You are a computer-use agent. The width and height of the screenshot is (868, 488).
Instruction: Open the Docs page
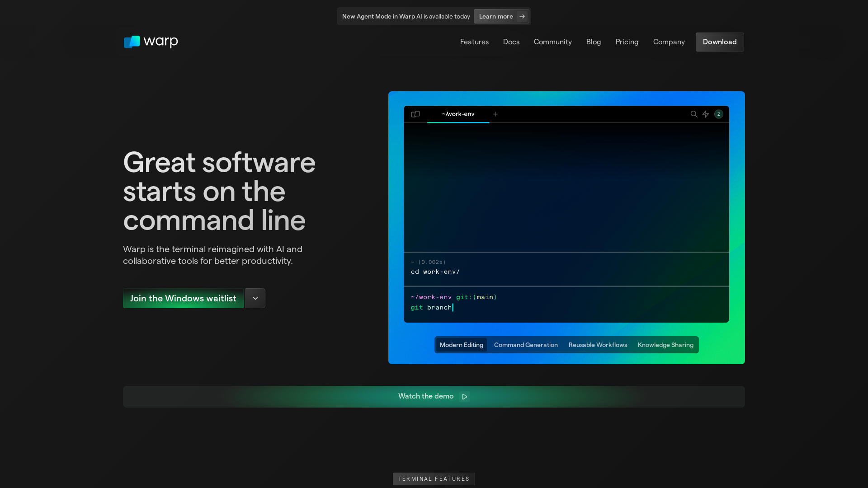(511, 42)
